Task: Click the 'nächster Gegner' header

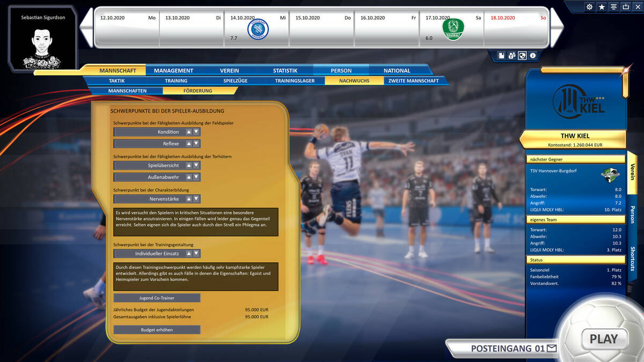Action: (x=577, y=159)
